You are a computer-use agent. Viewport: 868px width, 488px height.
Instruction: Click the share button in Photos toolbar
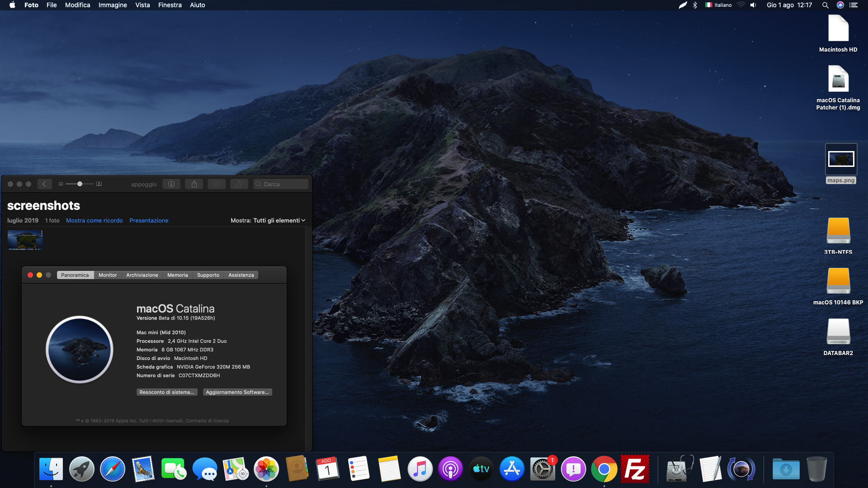point(194,184)
